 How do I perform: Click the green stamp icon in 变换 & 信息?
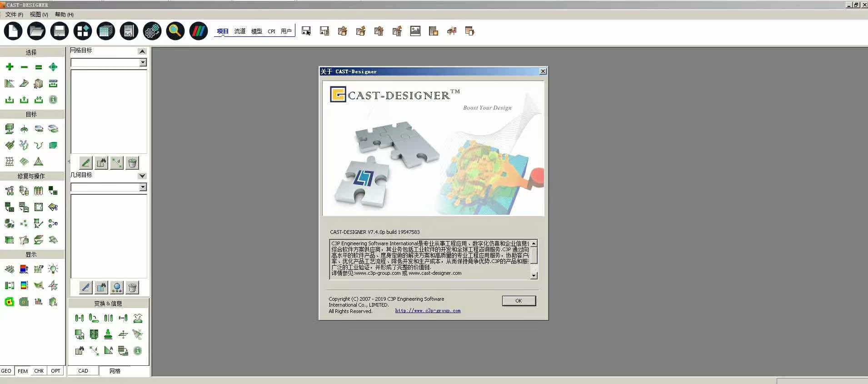(108, 334)
